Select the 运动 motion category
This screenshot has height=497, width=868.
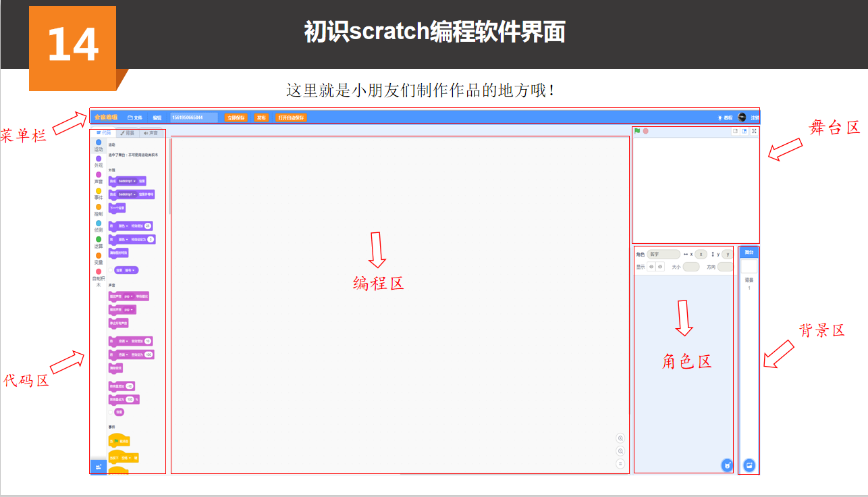[99, 145]
